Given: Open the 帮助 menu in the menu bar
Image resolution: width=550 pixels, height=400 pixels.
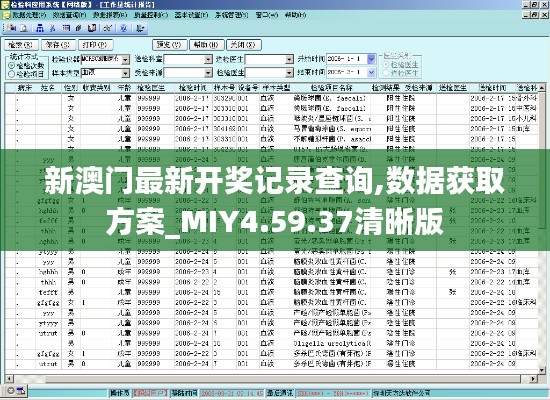Looking at the screenshot, I should pyautogui.click(x=295, y=15).
